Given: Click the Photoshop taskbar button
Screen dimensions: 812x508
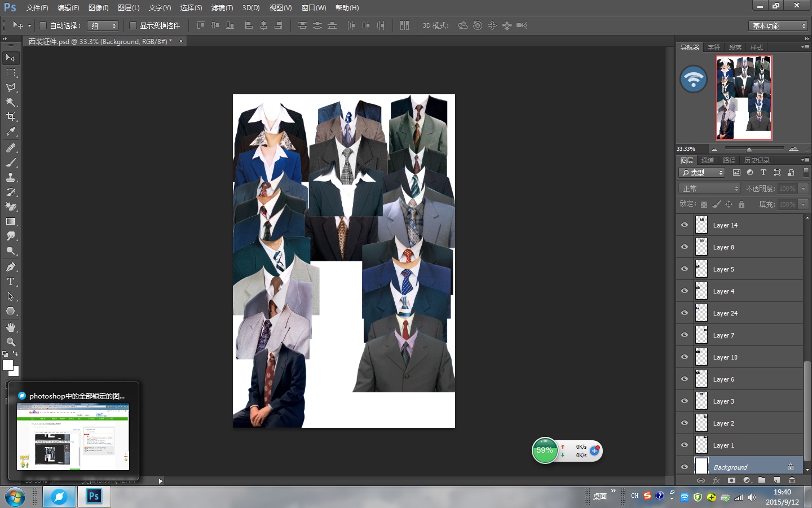Looking at the screenshot, I should pyautogui.click(x=94, y=497).
